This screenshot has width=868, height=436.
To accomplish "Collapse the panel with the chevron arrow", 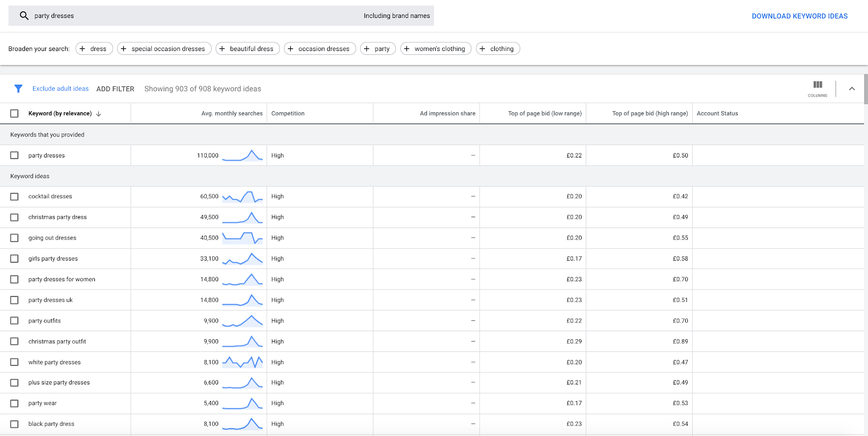I will point(852,89).
